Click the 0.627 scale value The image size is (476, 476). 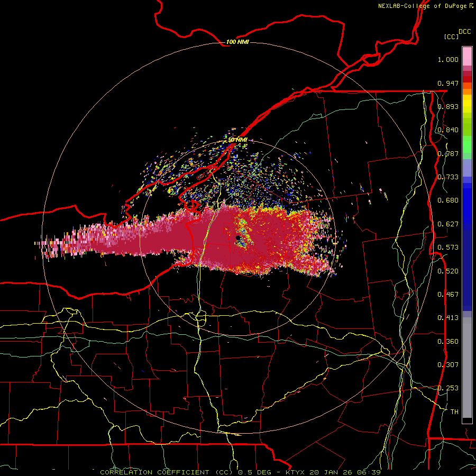[448, 224]
